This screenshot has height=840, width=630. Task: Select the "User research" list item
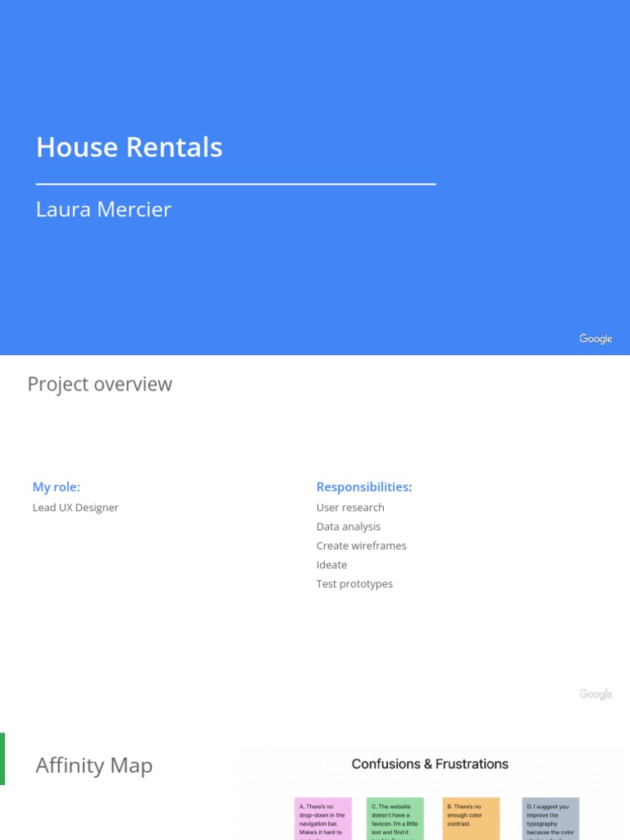point(350,507)
